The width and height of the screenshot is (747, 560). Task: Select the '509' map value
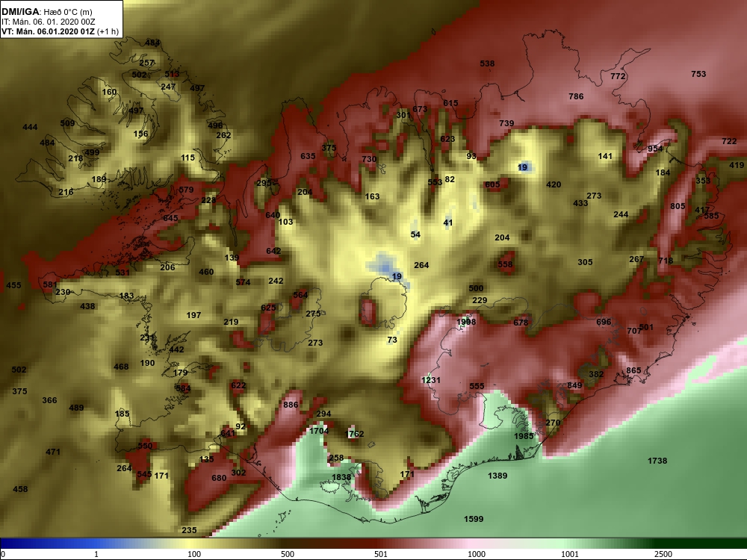(x=67, y=123)
